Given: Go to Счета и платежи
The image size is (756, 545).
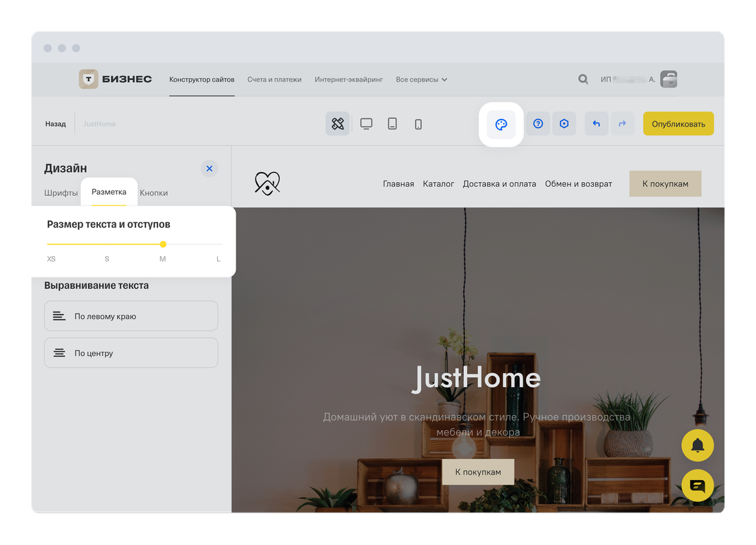Looking at the screenshot, I should point(275,79).
